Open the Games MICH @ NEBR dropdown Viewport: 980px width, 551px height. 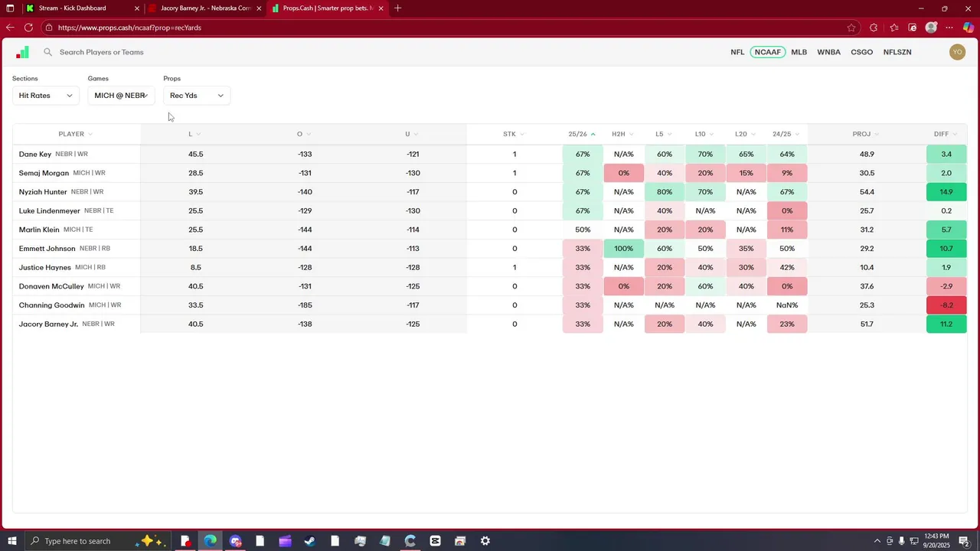click(121, 96)
